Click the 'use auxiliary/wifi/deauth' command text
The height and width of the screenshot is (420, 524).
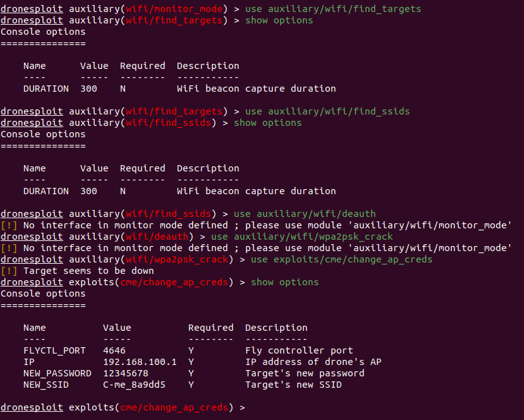tap(305, 214)
